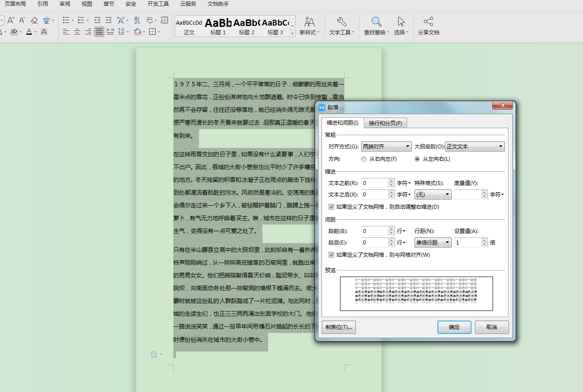Click the 分享文档 share icon
Image resolution: width=583 pixels, height=392 pixels.
pos(428,26)
